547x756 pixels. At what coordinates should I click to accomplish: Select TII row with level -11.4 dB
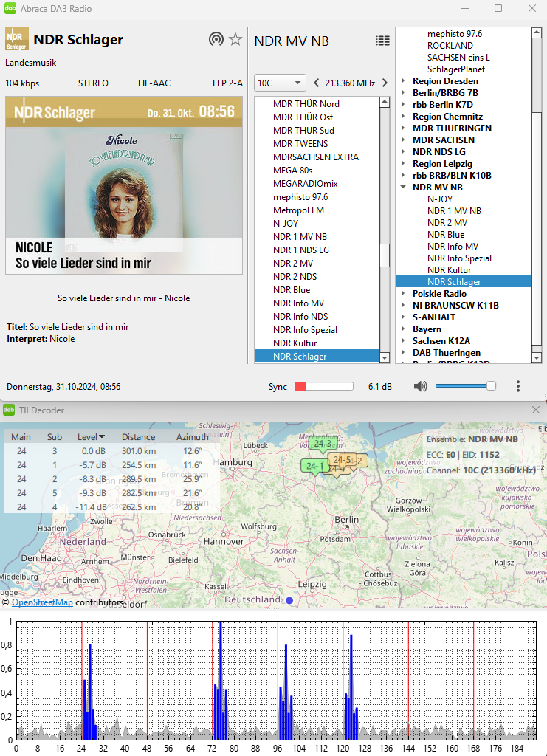click(111, 506)
